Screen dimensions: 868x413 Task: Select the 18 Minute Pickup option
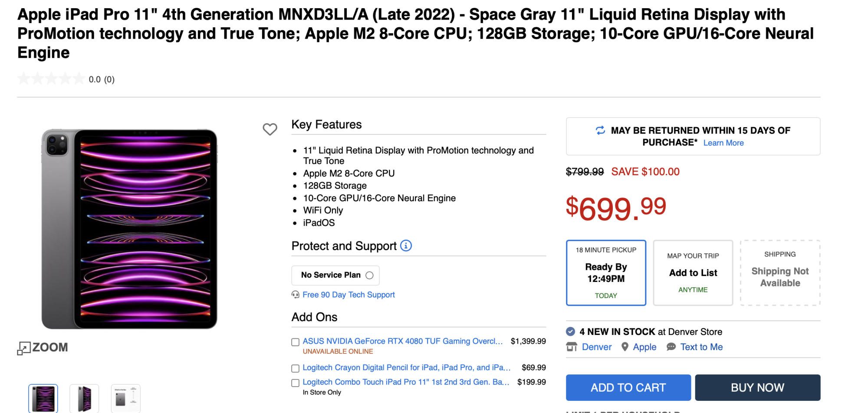(x=606, y=273)
